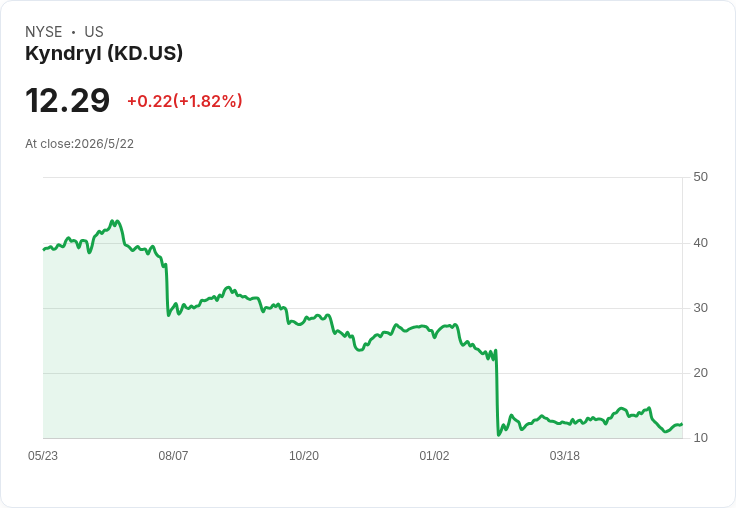Click the At close:2026/5/22 date text
This screenshot has width=736, height=508.
pyautogui.click(x=79, y=144)
